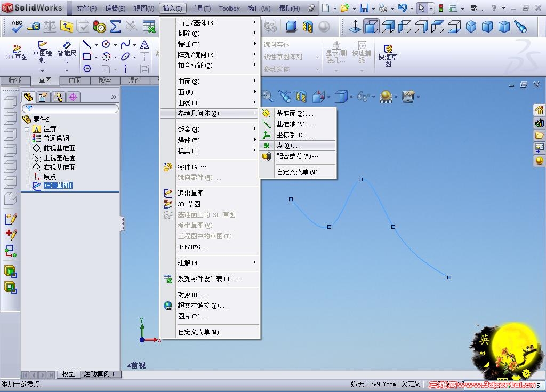
Task: Open the Design Library pane icon
Action: tap(540, 123)
